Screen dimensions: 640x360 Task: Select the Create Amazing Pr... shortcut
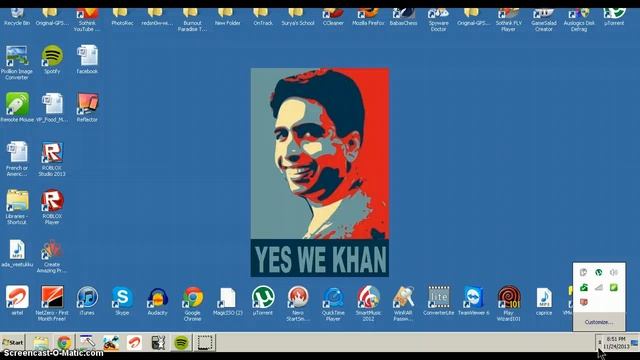[x=52, y=256]
